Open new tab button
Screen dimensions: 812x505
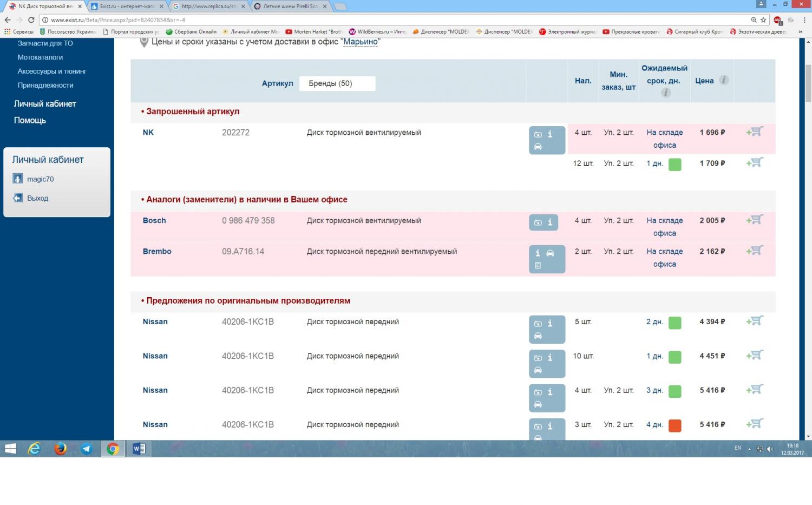340,6
